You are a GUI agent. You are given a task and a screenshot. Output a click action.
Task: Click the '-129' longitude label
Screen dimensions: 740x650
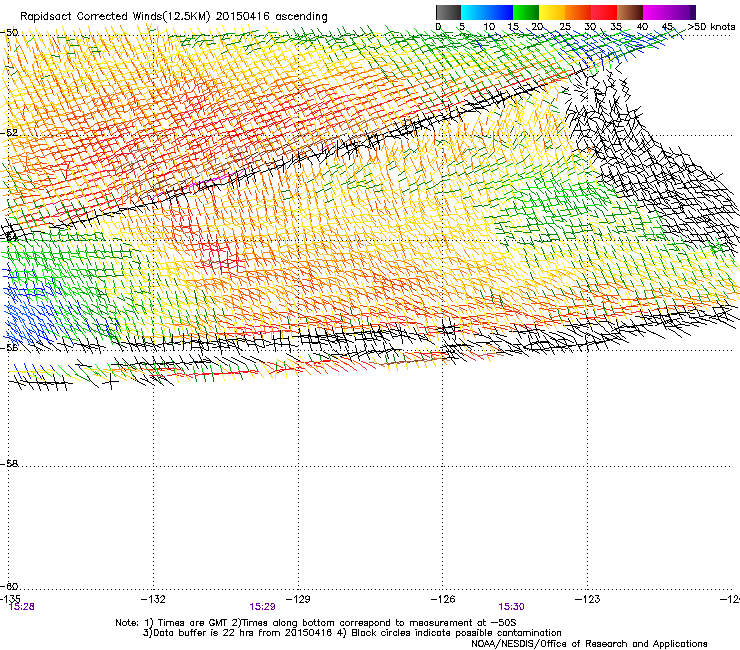pyautogui.click(x=298, y=599)
